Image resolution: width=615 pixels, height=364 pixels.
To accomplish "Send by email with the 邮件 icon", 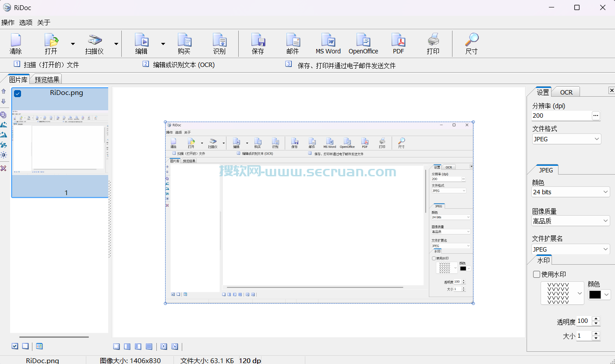I will pyautogui.click(x=293, y=40).
